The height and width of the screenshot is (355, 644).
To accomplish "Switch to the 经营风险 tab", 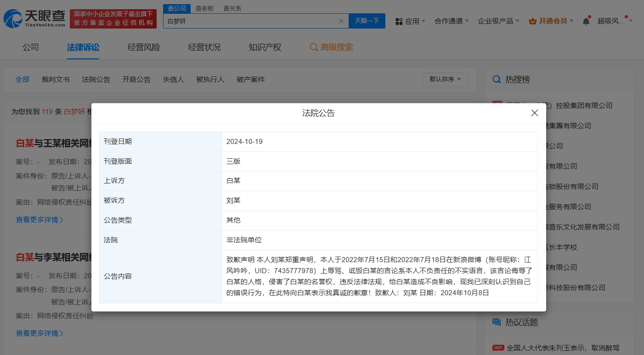I will [144, 47].
